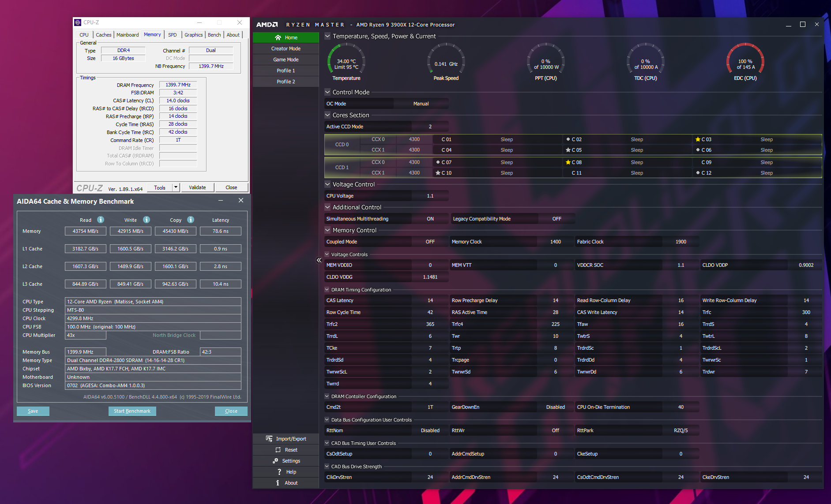Open Settings gear icon in Ryzen Master
Viewport: 831px width, 504px height.
pos(275,461)
